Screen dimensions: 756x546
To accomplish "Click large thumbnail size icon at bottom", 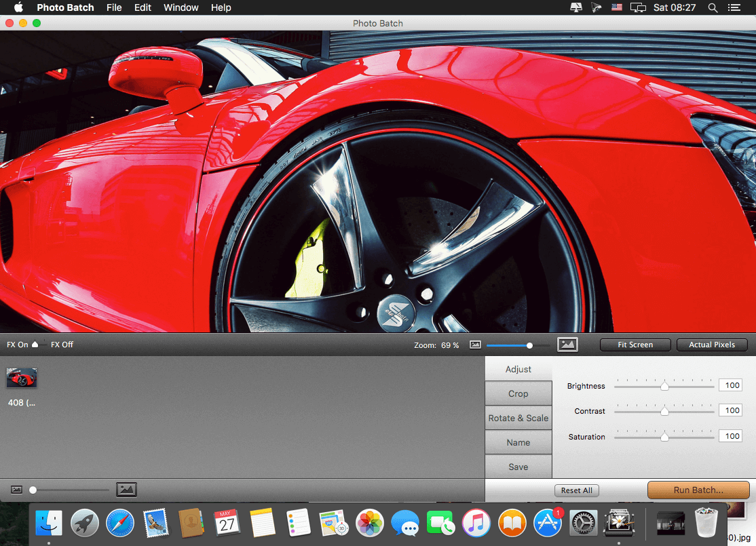I will click(126, 490).
